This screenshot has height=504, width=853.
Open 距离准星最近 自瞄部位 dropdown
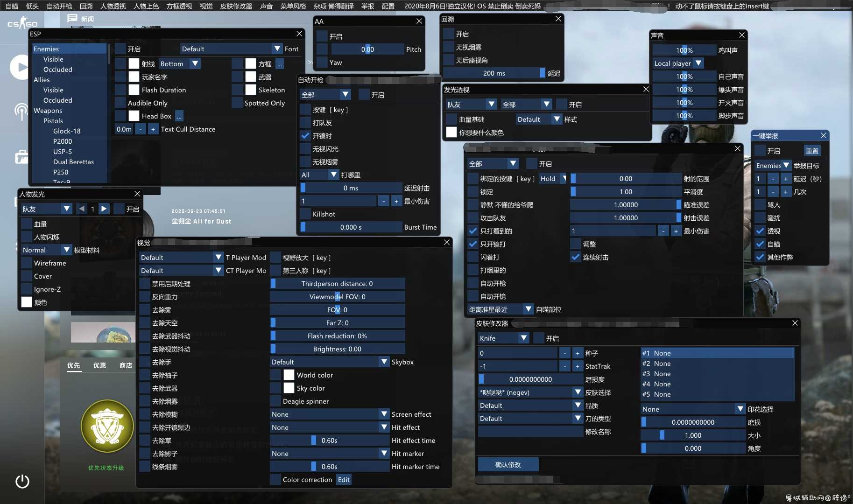(x=500, y=309)
